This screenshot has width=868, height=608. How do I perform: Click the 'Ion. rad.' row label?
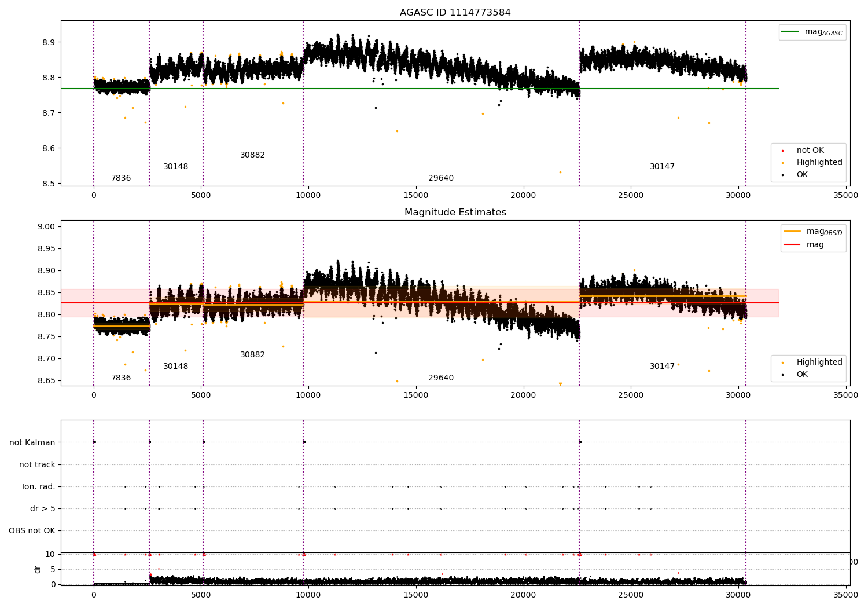point(39,487)
